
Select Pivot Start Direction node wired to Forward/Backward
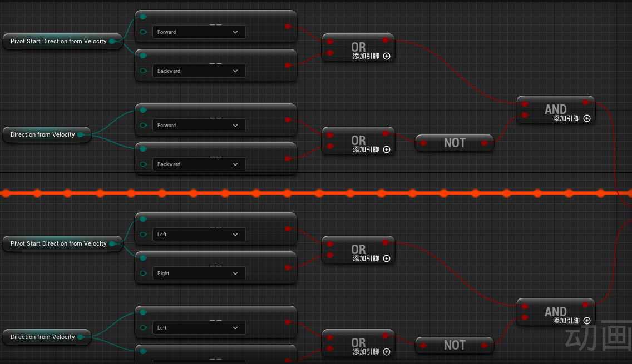62,41
